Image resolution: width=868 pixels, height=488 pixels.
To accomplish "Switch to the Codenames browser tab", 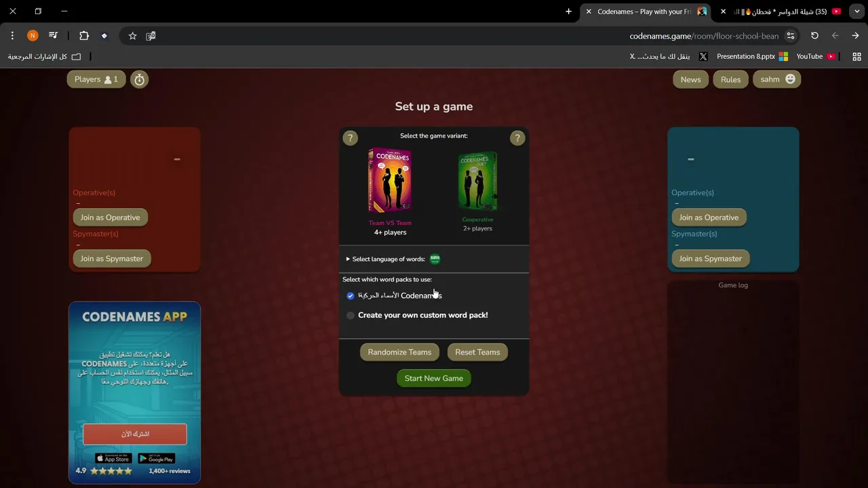I will (644, 12).
